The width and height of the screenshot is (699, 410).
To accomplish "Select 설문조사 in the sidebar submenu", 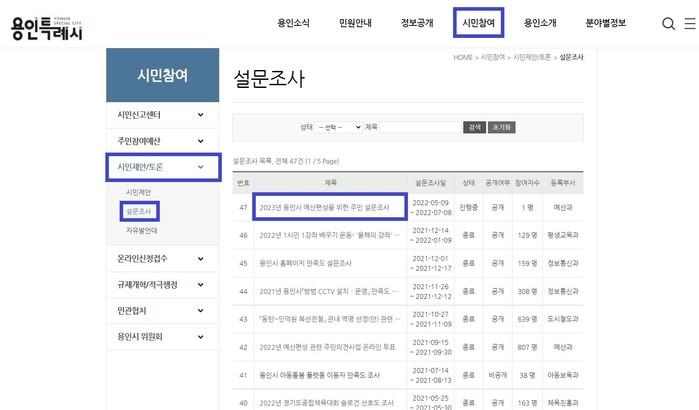I will [x=139, y=211].
